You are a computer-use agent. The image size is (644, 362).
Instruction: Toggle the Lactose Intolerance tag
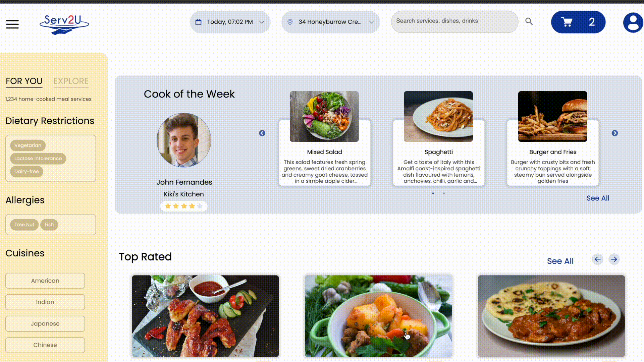click(x=38, y=159)
